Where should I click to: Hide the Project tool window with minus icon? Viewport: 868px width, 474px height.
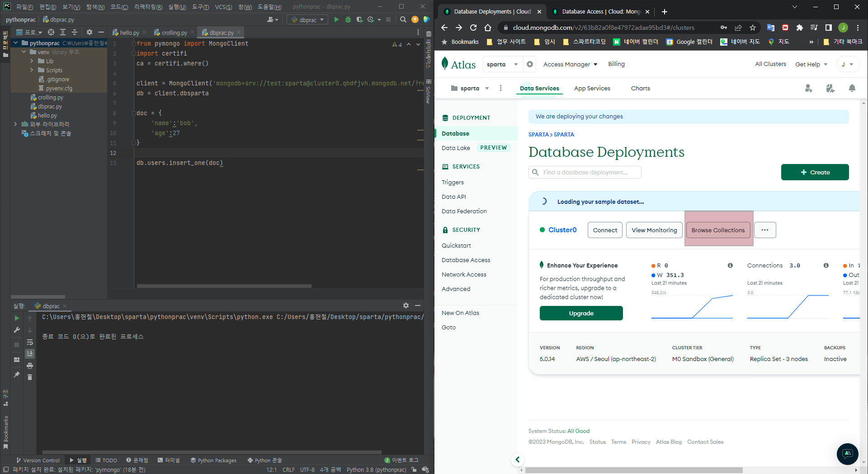[101, 32]
